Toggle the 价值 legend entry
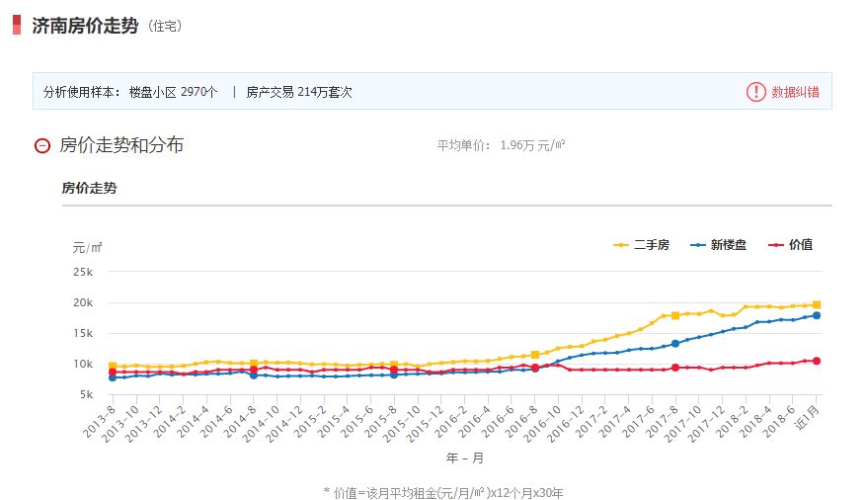Viewport: 868px width, 500px height. click(x=790, y=245)
